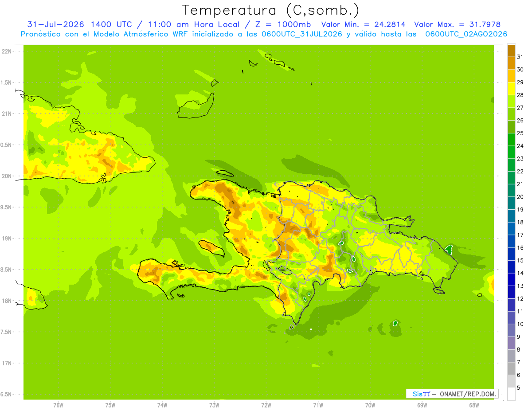Click the title 'Temperatura (C,somb.)'
532x411 pixels.
pos(271,10)
